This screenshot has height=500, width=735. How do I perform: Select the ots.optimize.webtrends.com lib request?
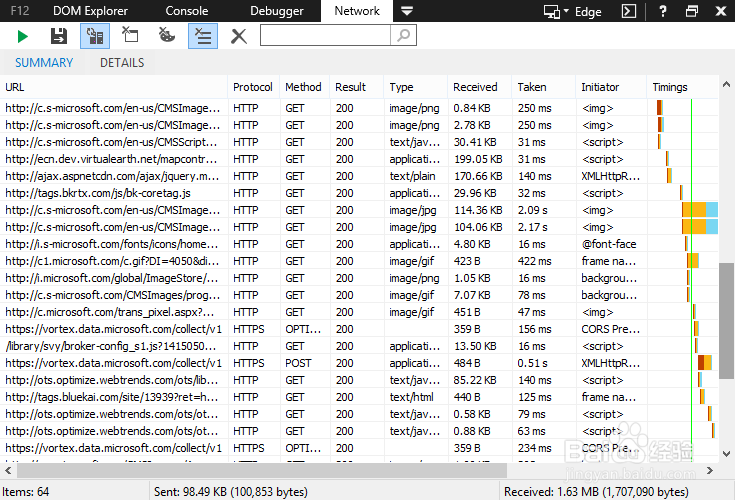tap(359, 380)
